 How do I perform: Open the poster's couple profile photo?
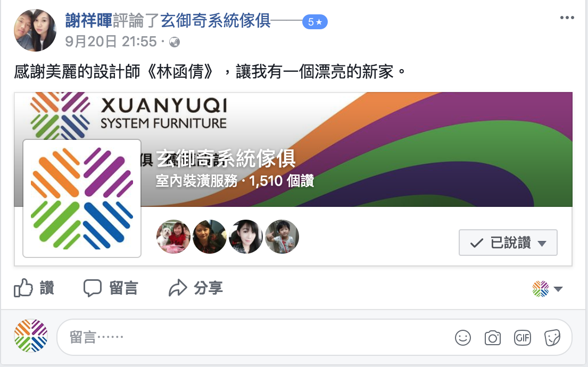(35, 30)
